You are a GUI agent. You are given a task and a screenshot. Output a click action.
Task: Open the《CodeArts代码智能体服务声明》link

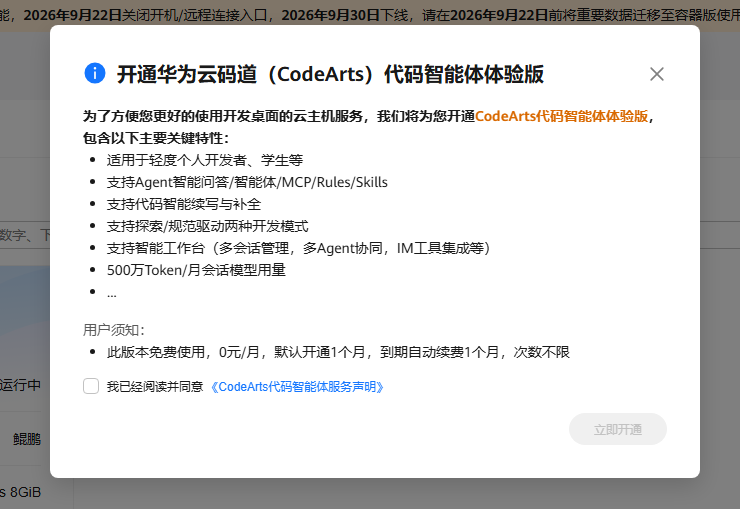pos(297,387)
